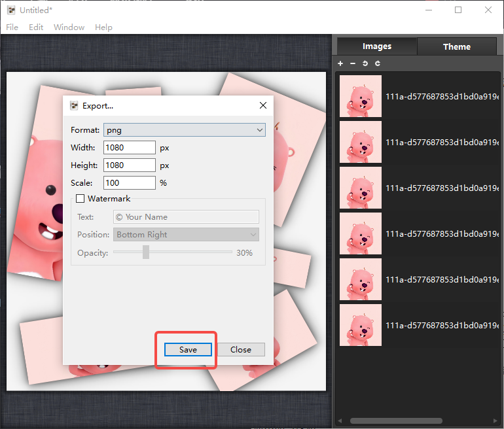Open the Format png dropdown
Screen dimensions: 504x429
click(185, 130)
